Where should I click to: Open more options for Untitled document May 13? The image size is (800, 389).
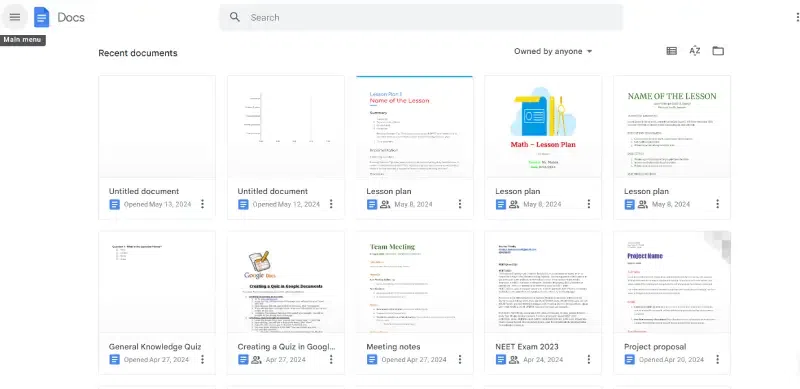203,204
